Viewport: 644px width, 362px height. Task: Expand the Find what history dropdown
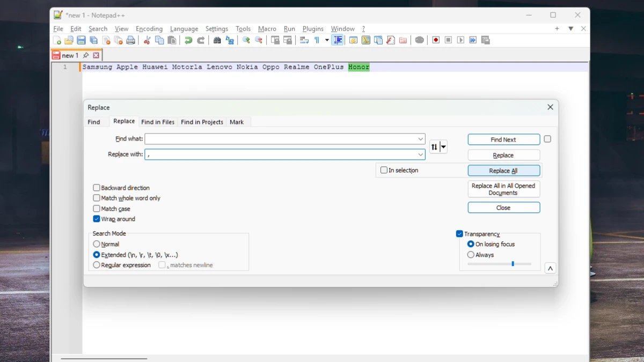(x=421, y=139)
